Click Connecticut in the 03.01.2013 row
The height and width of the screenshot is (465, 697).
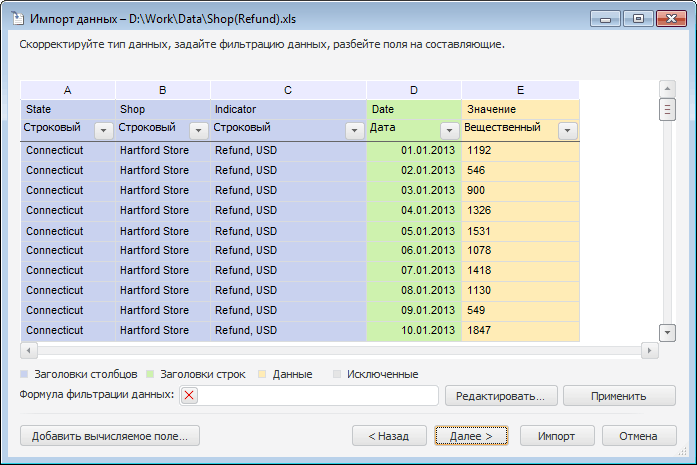pyautogui.click(x=68, y=191)
